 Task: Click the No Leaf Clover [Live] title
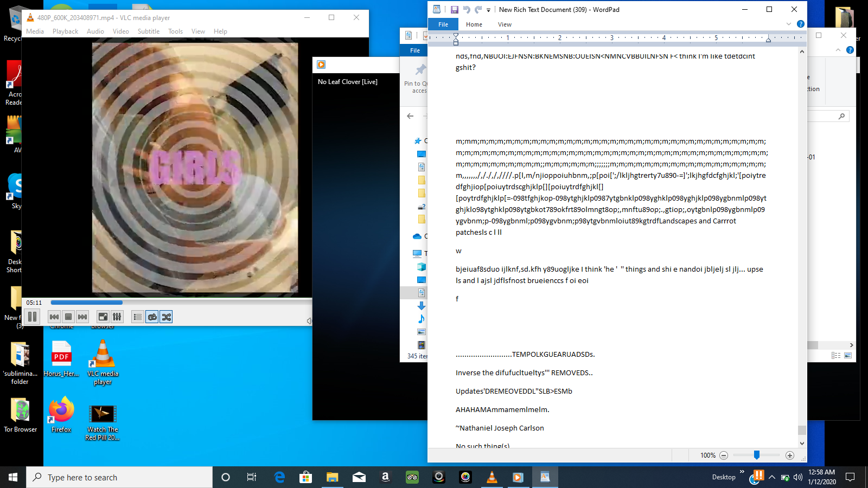(348, 82)
